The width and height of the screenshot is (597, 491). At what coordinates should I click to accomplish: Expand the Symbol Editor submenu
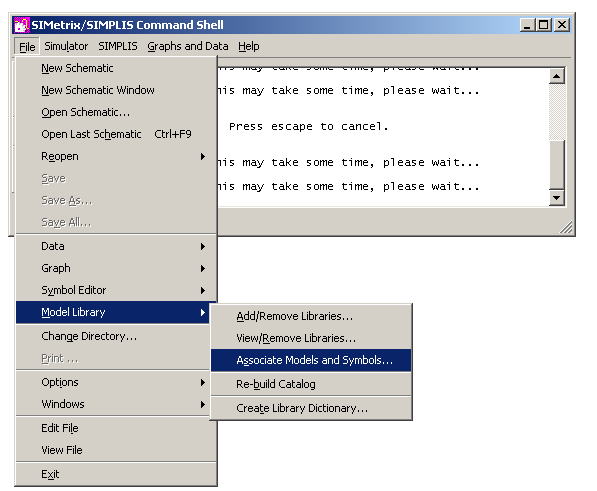coord(116,290)
